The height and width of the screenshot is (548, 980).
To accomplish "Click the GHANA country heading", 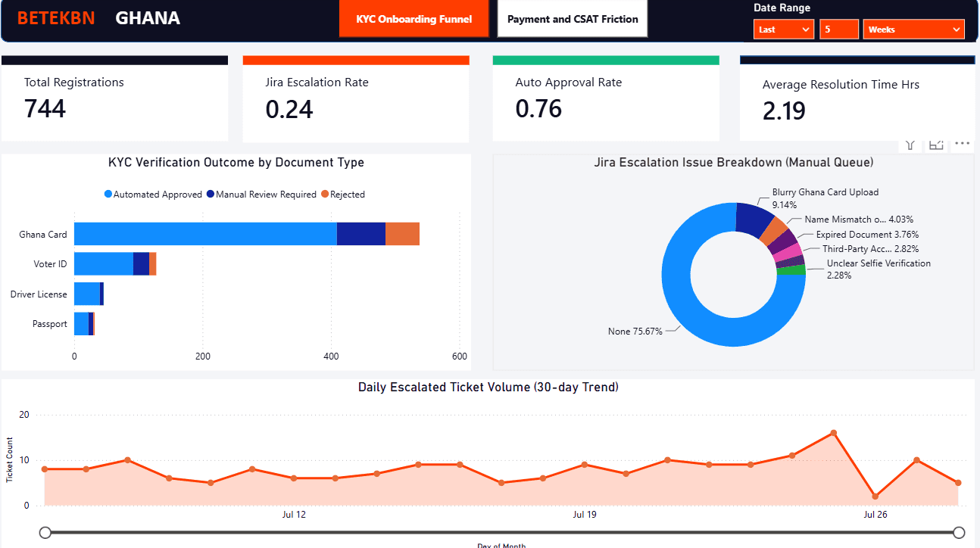I will 148,18.
